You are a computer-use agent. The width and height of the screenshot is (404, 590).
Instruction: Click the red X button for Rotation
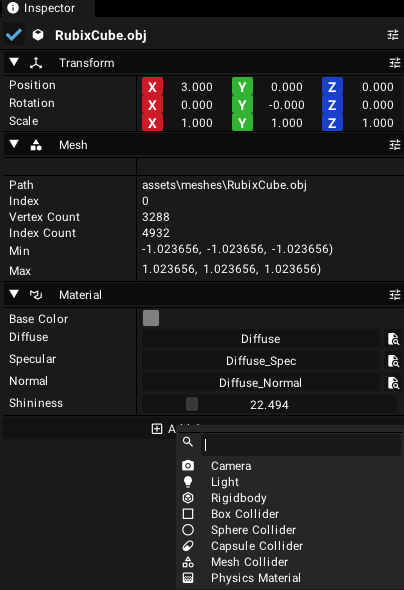(152, 105)
